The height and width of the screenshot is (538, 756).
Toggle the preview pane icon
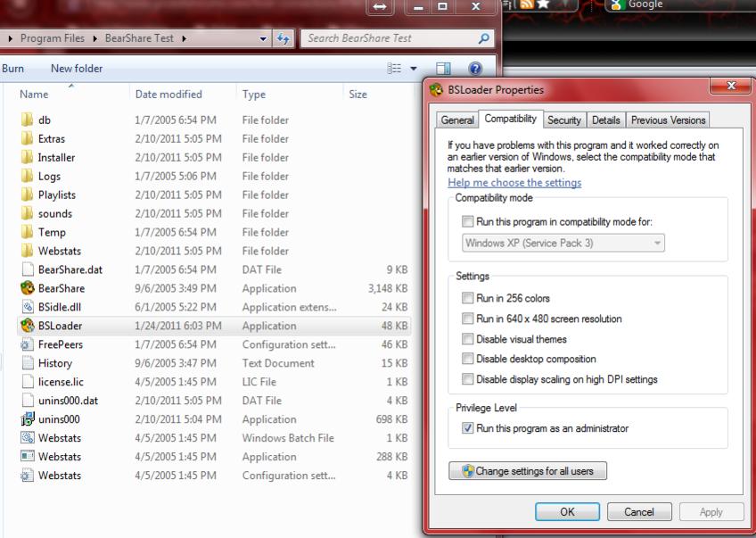(x=443, y=69)
